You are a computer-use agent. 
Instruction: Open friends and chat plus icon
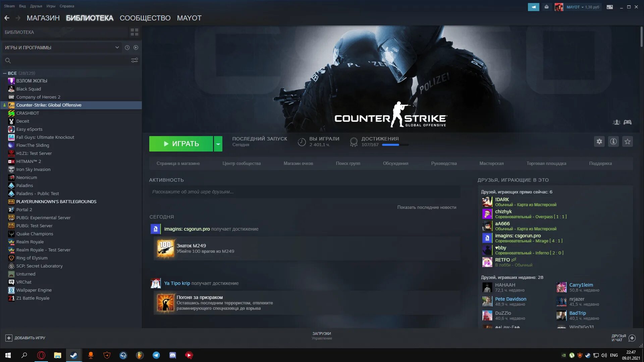(x=632, y=338)
